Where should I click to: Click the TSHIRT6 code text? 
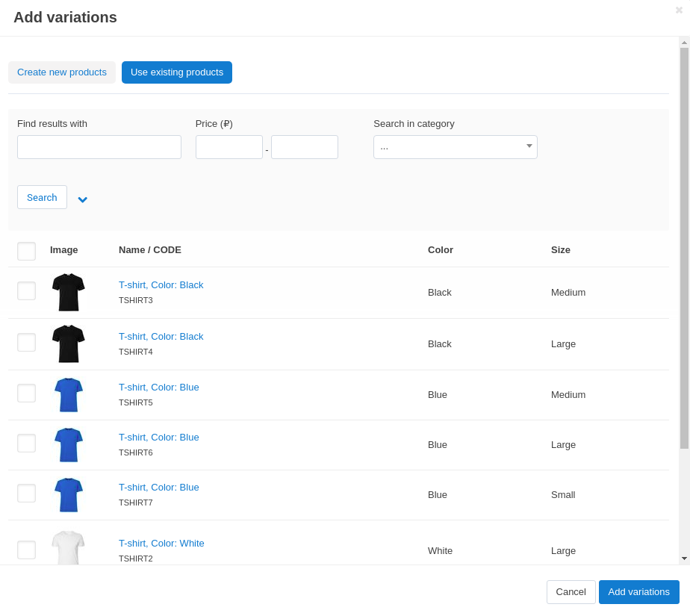[136, 452]
